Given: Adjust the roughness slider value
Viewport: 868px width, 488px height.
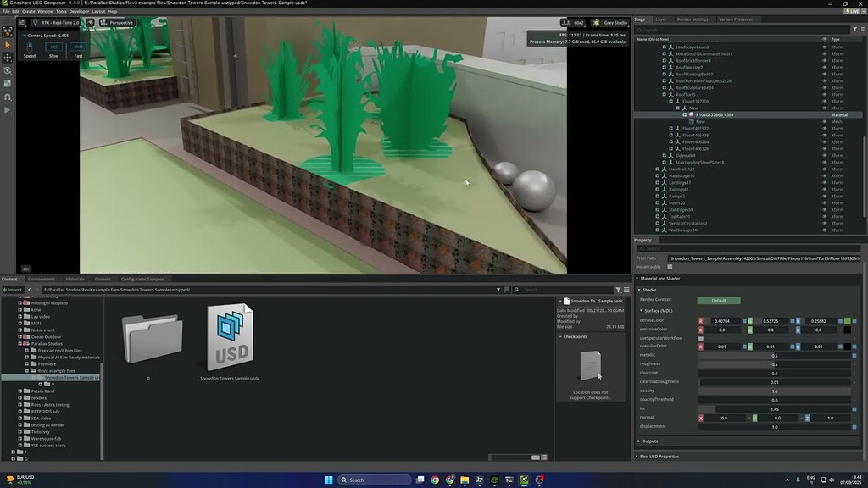Looking at the screenshot, I should pyautogui.click(x=774, y=363).
